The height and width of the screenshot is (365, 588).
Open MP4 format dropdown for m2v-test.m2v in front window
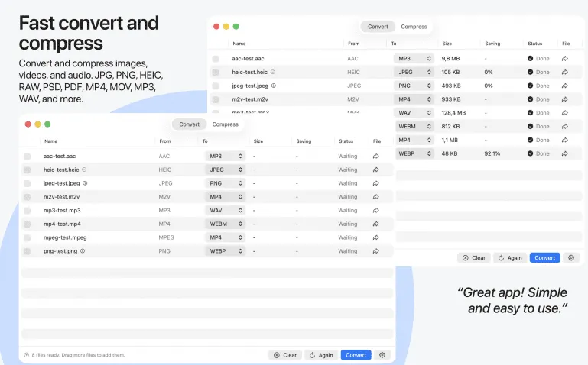tap(225, 197)
